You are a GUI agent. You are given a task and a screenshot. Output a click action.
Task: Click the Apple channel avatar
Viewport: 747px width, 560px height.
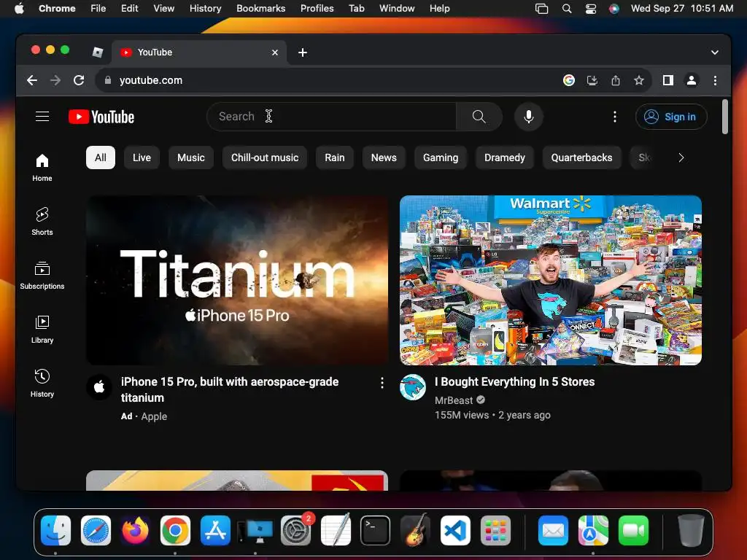(x=99, y=386)
